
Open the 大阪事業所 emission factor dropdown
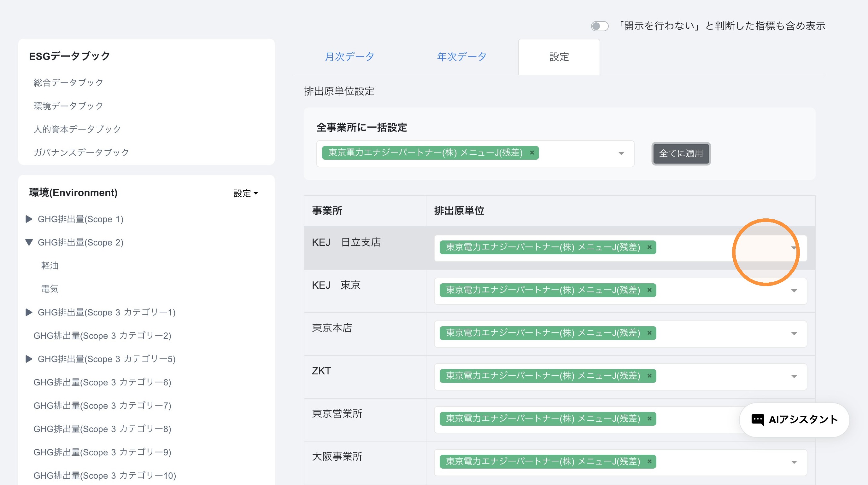(794, 462)
